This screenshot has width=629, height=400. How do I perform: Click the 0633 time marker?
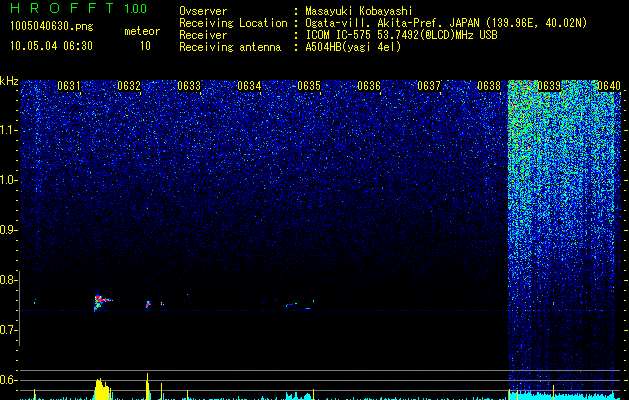189,86
